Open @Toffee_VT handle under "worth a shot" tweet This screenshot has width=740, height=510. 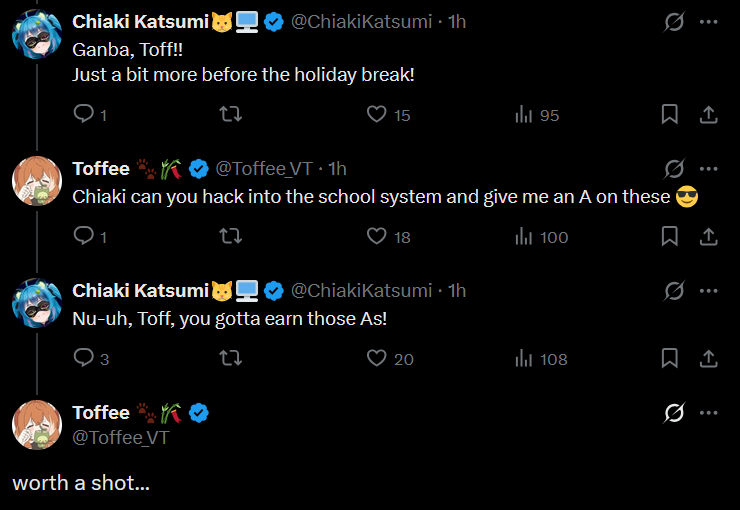[121, 437]
